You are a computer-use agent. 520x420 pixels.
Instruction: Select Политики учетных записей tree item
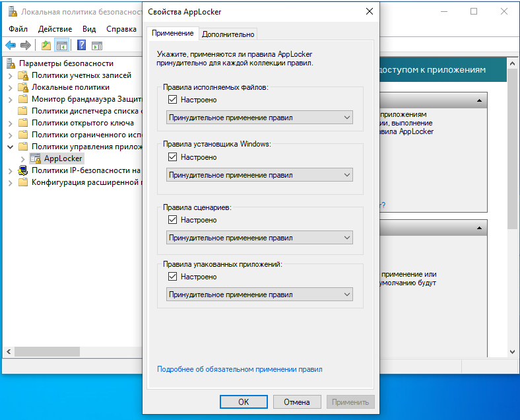tap(81, 75)
